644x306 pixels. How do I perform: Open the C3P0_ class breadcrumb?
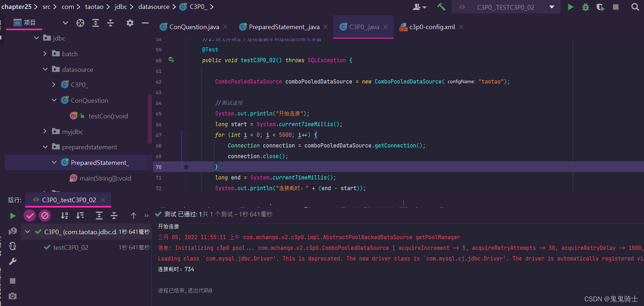point(194,7)
